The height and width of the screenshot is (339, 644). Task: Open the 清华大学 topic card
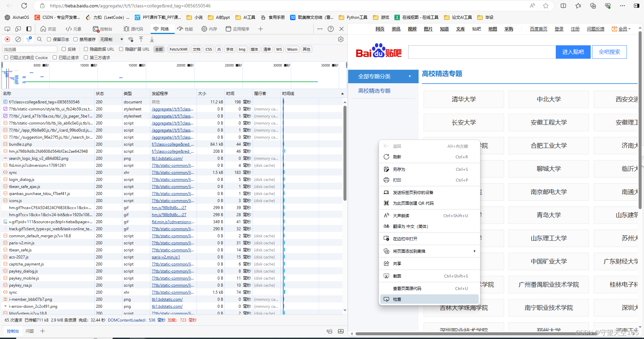tap(464, 99)
